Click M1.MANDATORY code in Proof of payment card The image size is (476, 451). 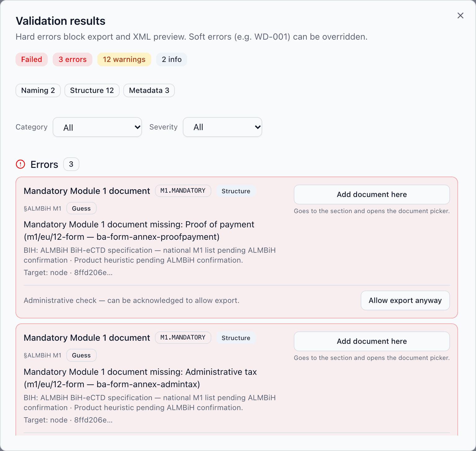tap(183, 191)
